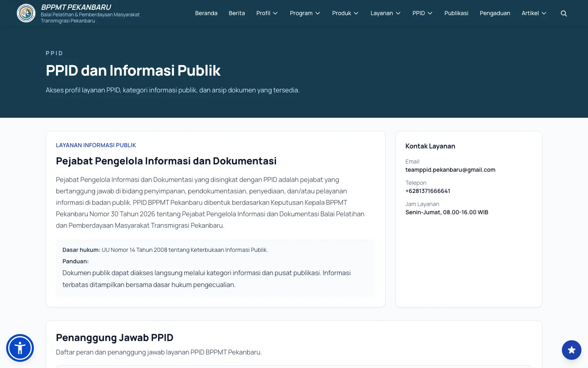Click the 'Kontak Layanan' heading
The image size is (588, 368).
pos(430,146)
